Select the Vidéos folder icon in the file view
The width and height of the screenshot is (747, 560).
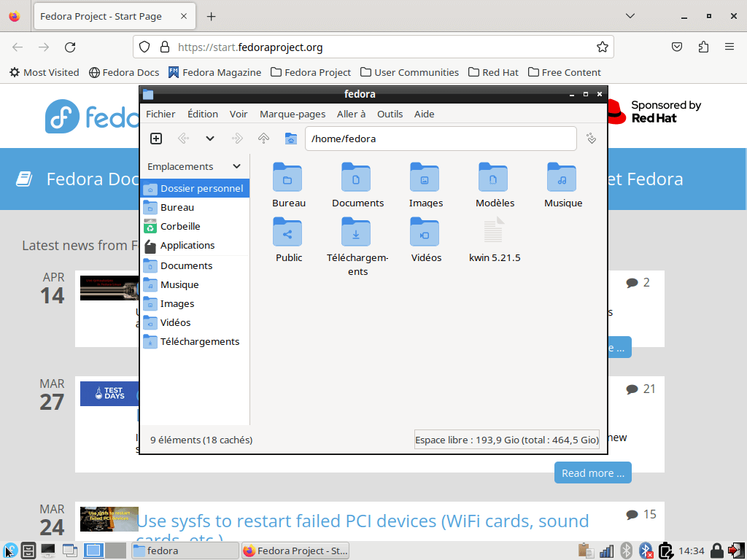[x=425, y=232]
